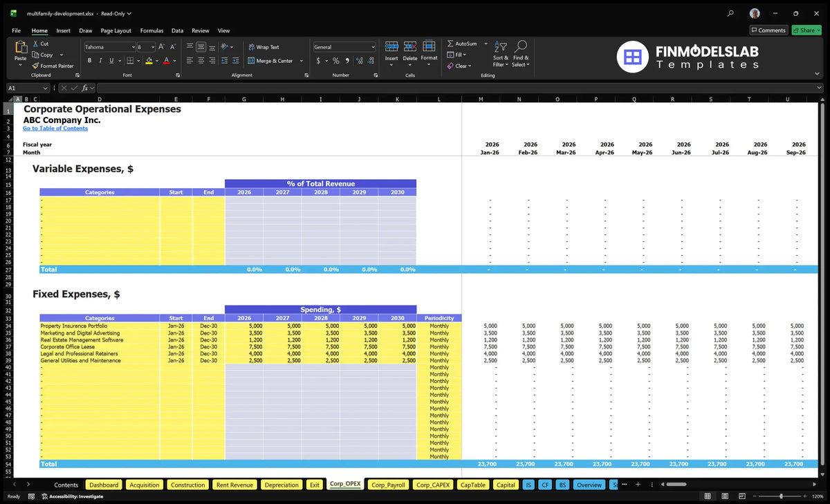Open the View ribbon tab
Image resolution: width=830 pixels, height=504 pixels.
(x=223, y=30)
